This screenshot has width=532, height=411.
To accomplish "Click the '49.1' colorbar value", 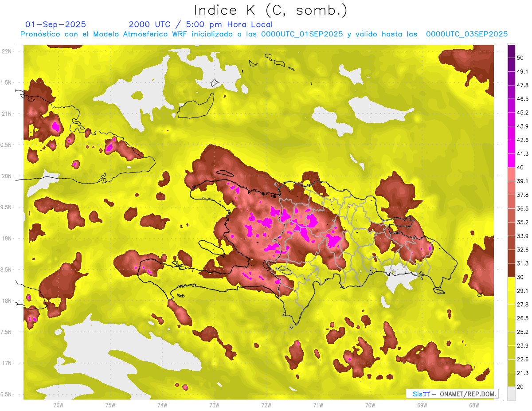I will (523, 71).
